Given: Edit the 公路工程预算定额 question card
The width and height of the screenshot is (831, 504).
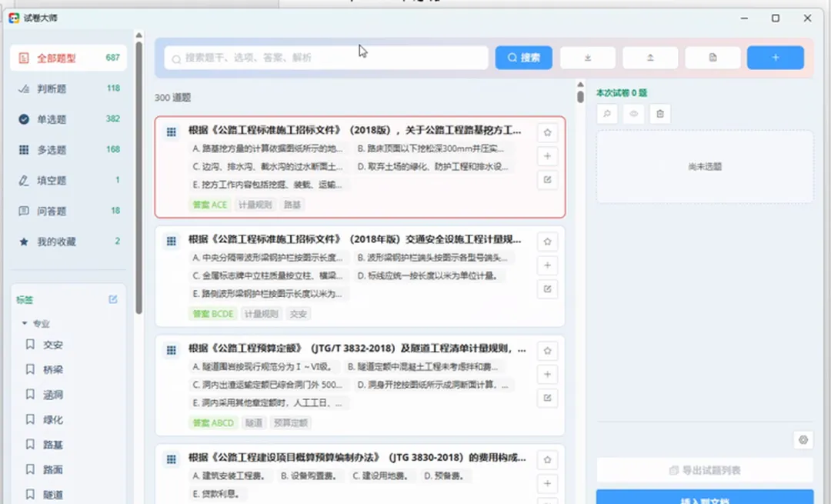Looking at the screenshot, I should 548,398.
